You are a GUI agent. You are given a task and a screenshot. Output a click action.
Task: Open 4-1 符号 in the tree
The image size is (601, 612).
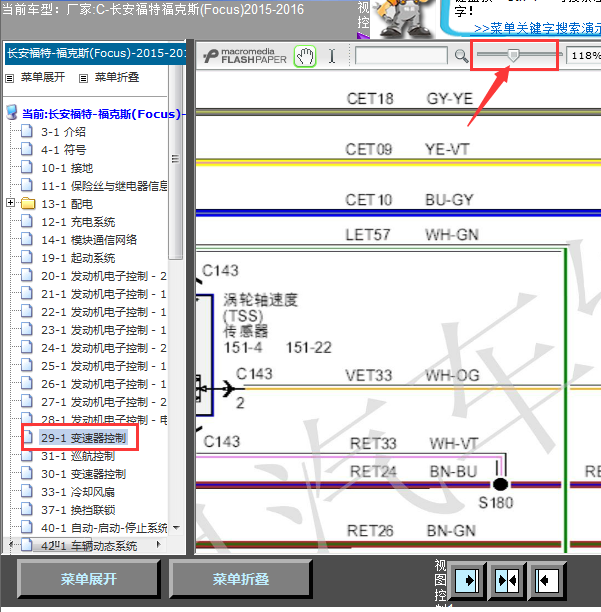(x=64, y=150)
